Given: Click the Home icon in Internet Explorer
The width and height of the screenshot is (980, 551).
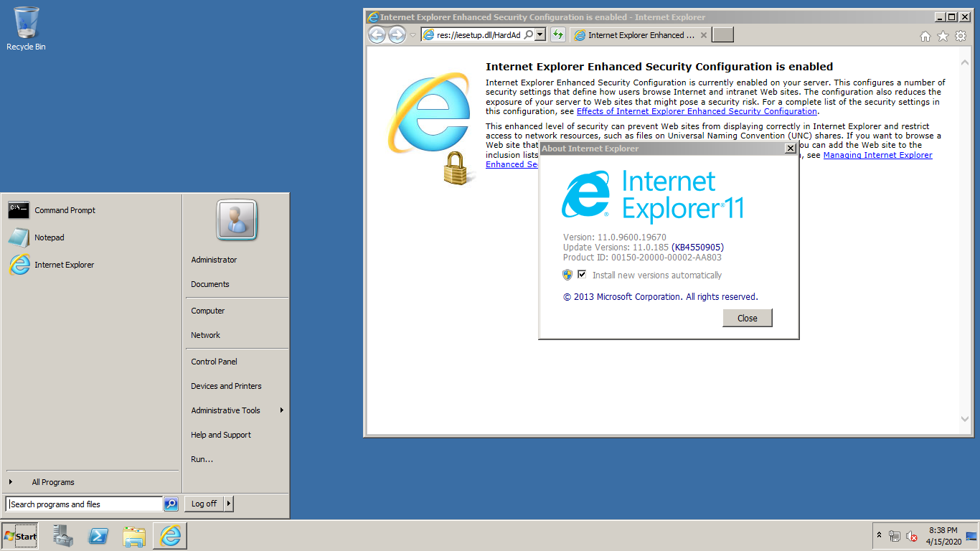Looking at the screenshot, I should click(x=925, y=36).
